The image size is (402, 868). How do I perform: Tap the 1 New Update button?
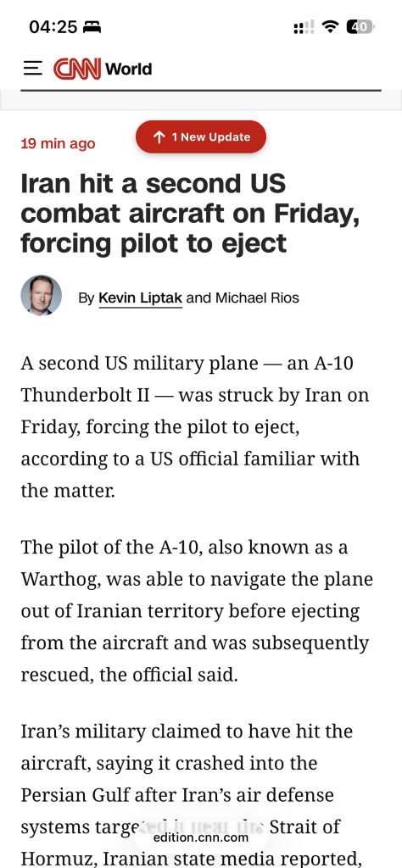(x=200, y=136)
